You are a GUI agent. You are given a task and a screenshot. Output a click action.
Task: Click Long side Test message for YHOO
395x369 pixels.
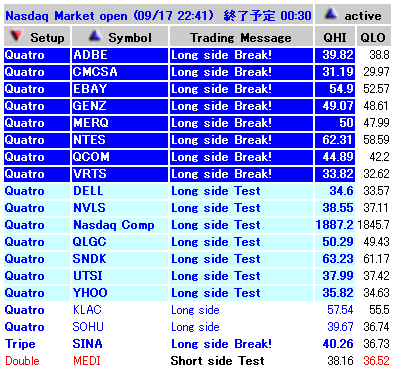[241, 293]
